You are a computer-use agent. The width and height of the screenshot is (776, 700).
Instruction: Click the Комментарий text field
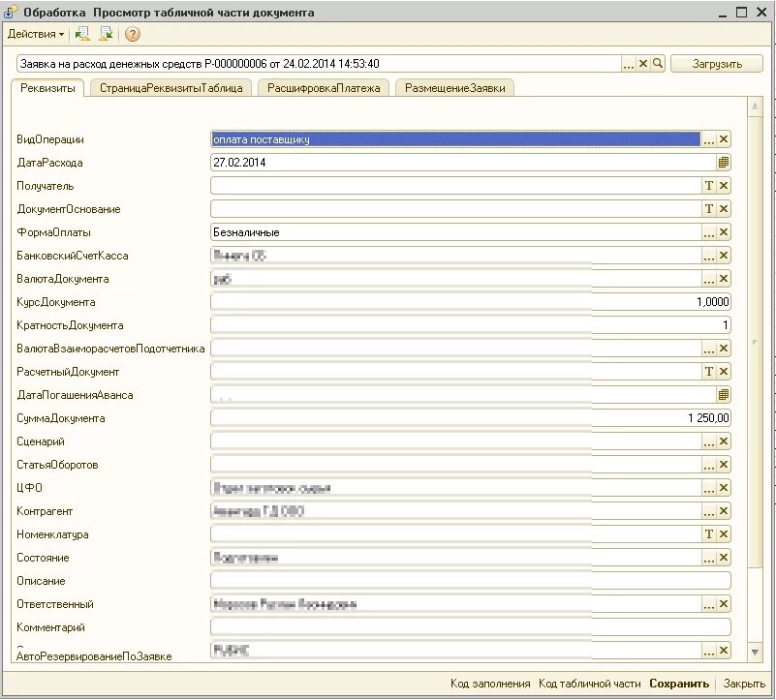471,627
